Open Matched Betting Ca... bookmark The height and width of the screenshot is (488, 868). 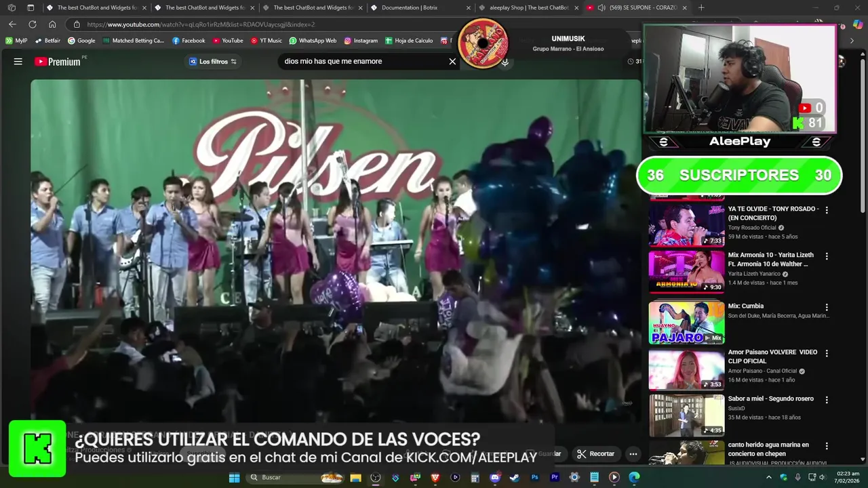point(134,41)
